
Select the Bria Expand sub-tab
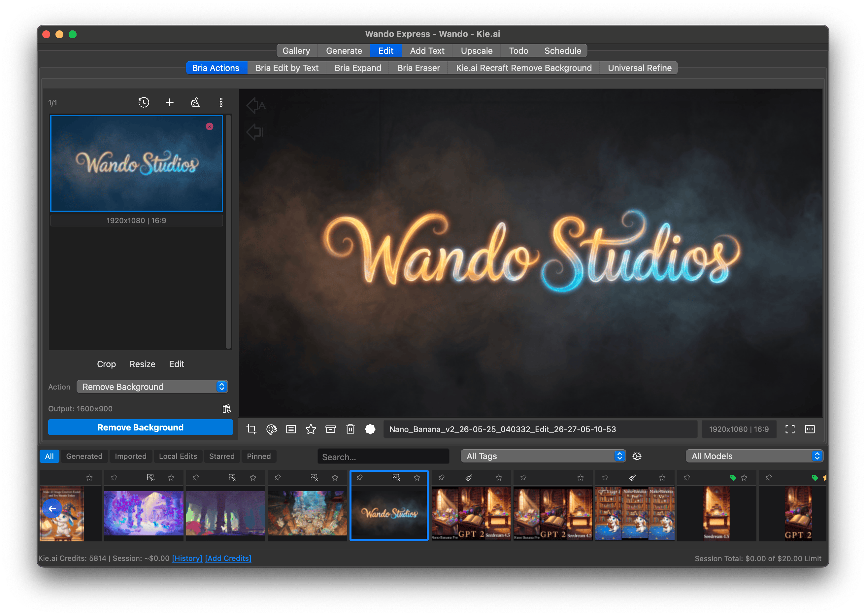click(x=357, y=68)
